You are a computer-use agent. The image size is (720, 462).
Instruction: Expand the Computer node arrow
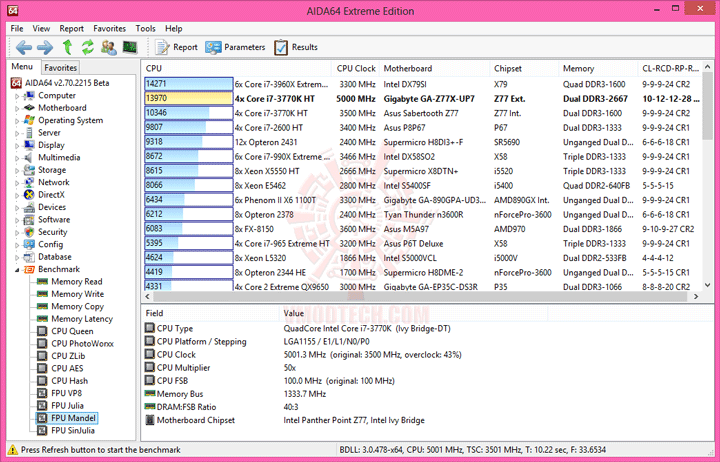17,96
